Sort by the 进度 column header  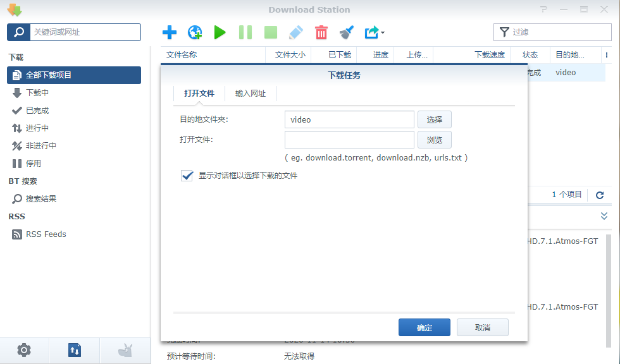(x=376, y=55)
